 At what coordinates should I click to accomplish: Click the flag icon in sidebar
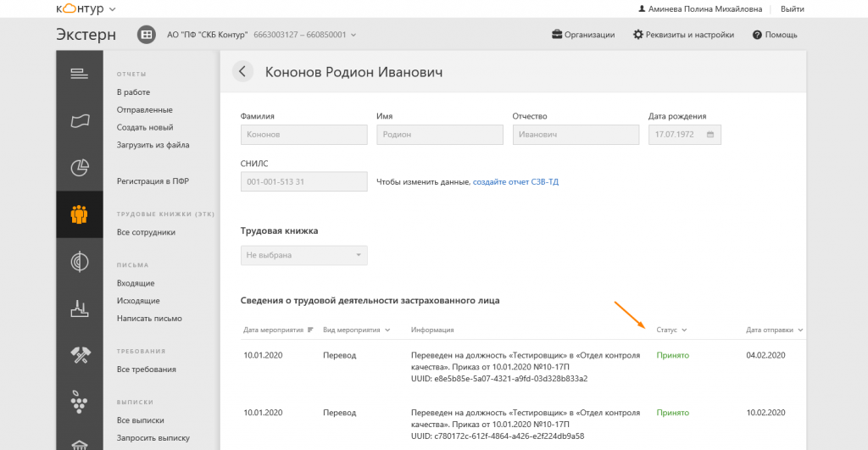[x=79, y=120]
